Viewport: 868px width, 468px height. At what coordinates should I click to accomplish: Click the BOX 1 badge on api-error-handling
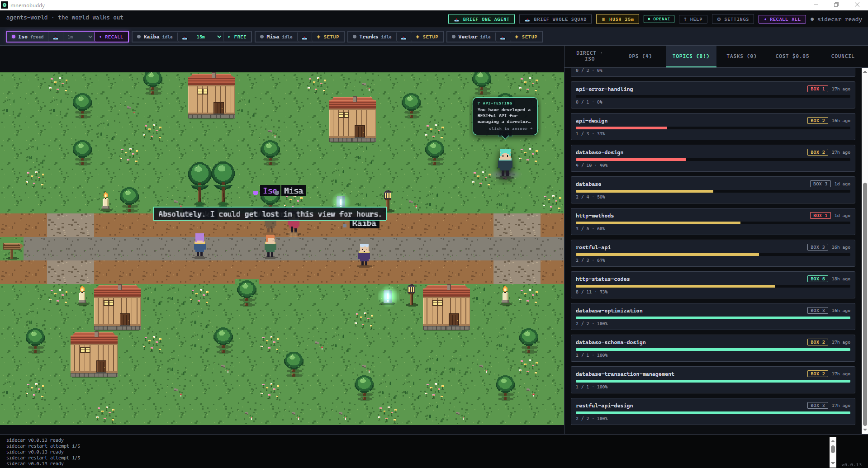tap(818, 89)
